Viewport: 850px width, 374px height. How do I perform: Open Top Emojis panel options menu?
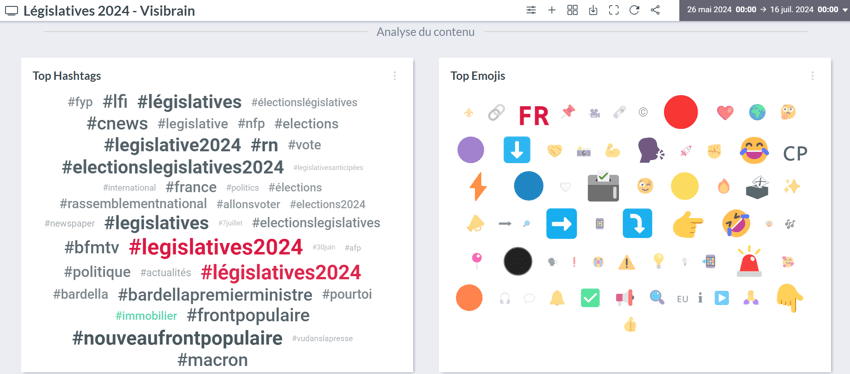click(812, 76)
